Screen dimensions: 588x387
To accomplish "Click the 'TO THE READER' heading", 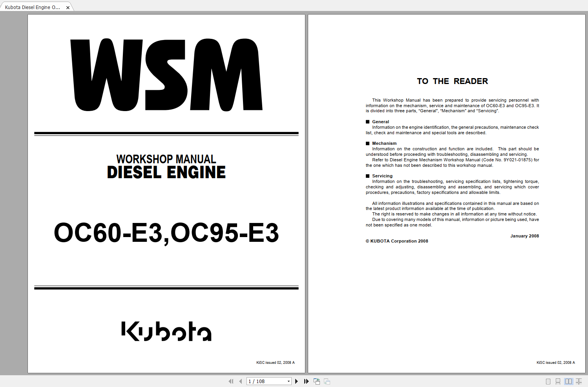I will click(x=452, y=81).
